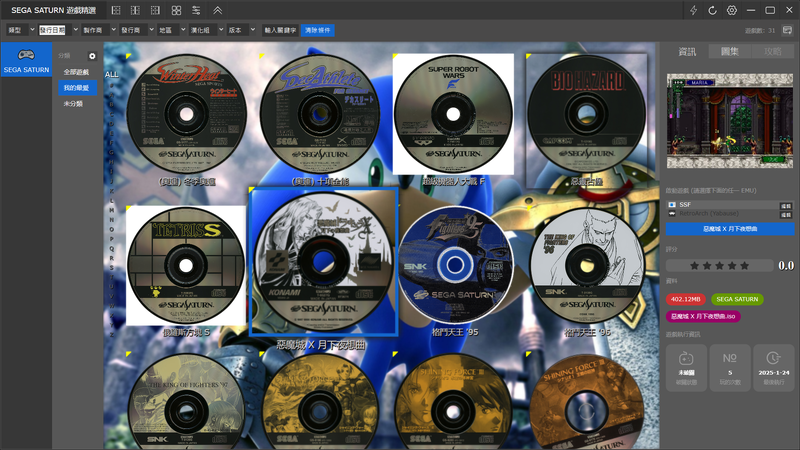This screenshot has width=800, height=450.
Task: Click the red 402.12MB size tag
Action: click(x=686, y=299)
